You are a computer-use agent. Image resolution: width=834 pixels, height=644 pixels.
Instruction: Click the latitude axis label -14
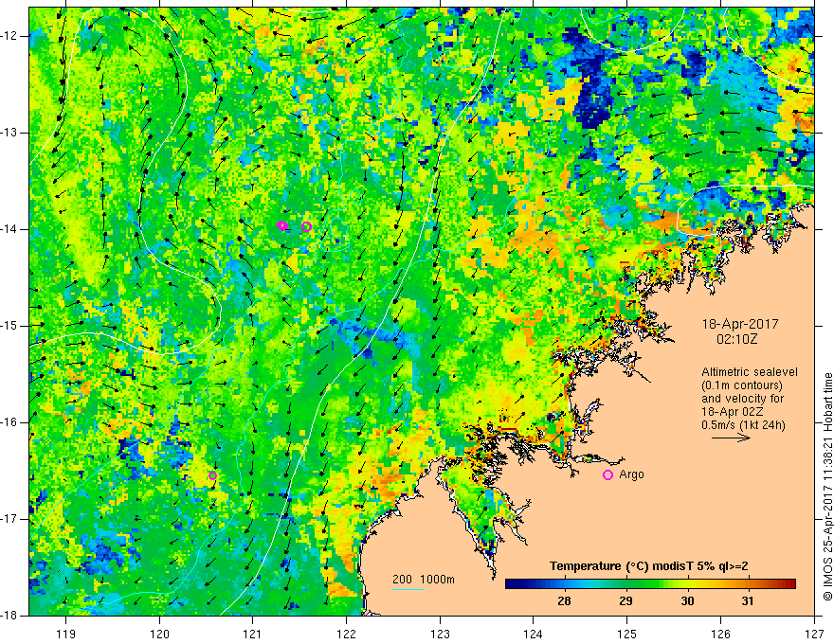click(x=9, y=229)
